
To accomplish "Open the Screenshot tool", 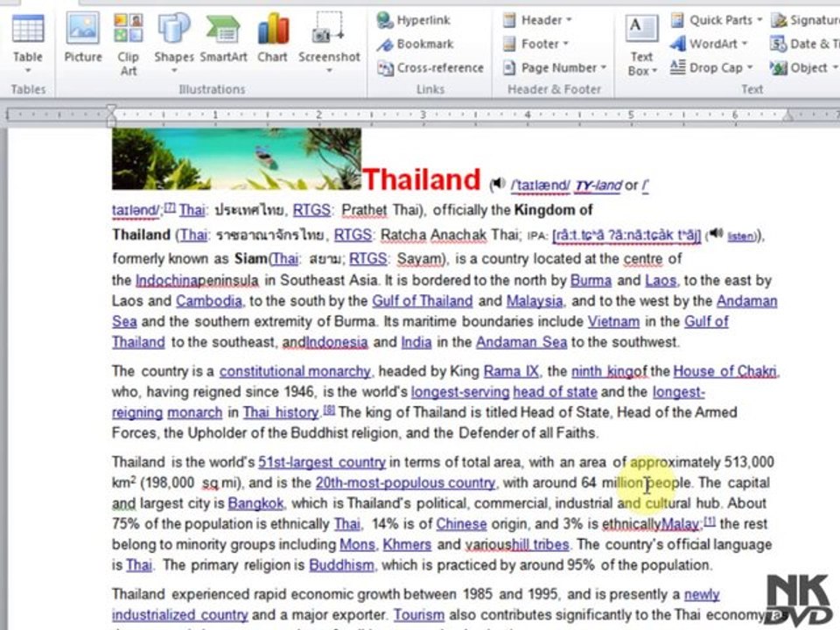I will [329, 43].
